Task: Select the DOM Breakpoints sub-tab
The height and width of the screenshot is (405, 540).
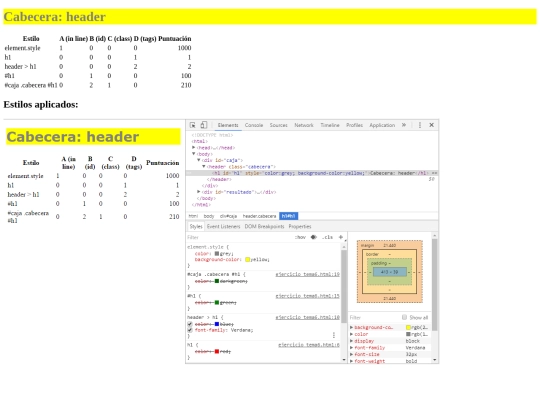Action: click(x=264, y=226)
